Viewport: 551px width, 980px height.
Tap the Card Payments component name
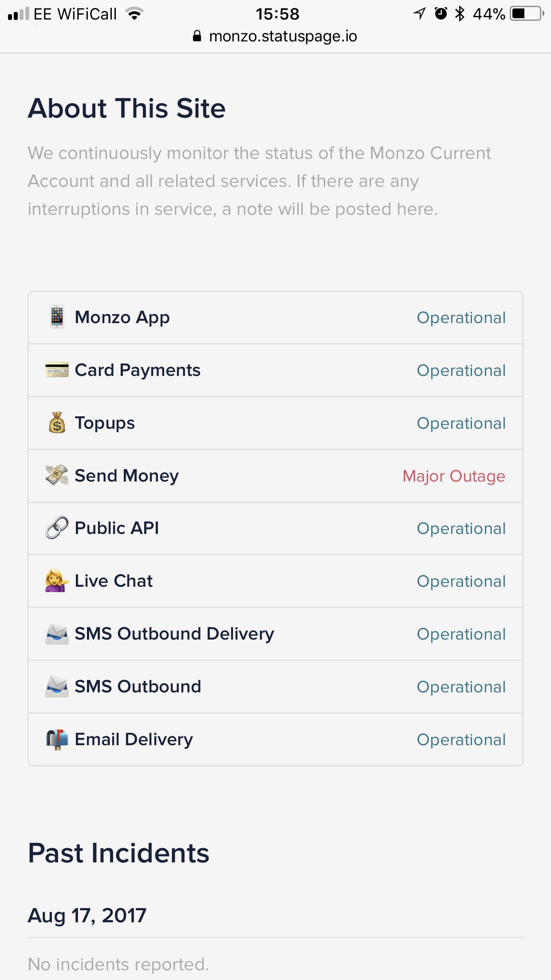(138, 370)
